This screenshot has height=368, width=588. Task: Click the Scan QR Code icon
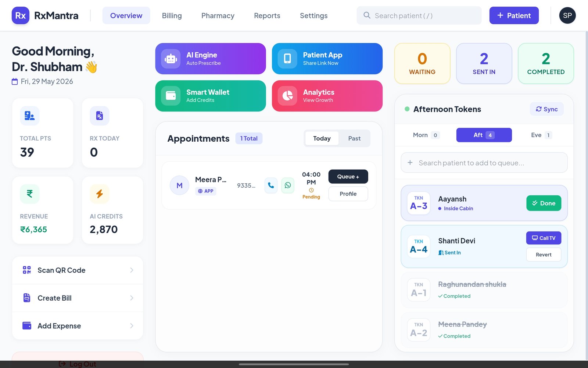pyautogui.click(x=27, y=270)
